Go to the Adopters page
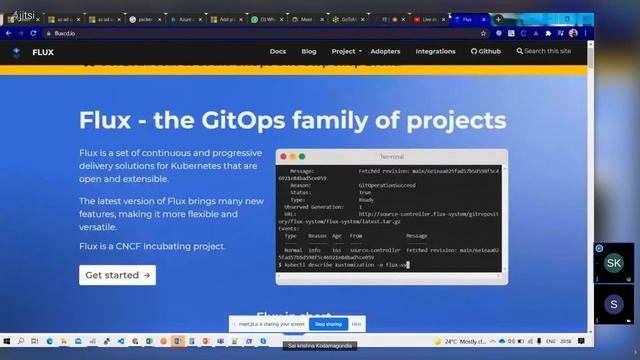 pyautogui.click(x=385, y=51)
